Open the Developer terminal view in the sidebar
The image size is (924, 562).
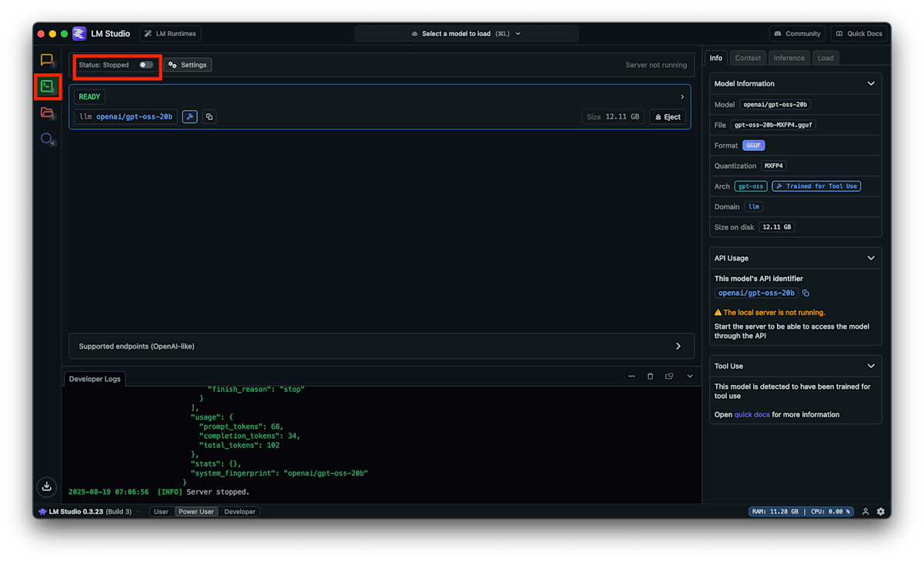pyautogui.click(x=47, y=86)
